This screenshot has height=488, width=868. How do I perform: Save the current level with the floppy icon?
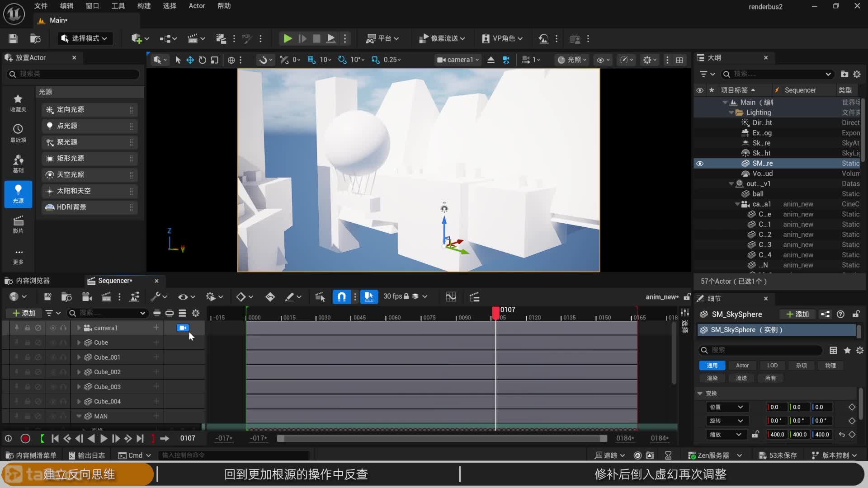click(13, 39)
